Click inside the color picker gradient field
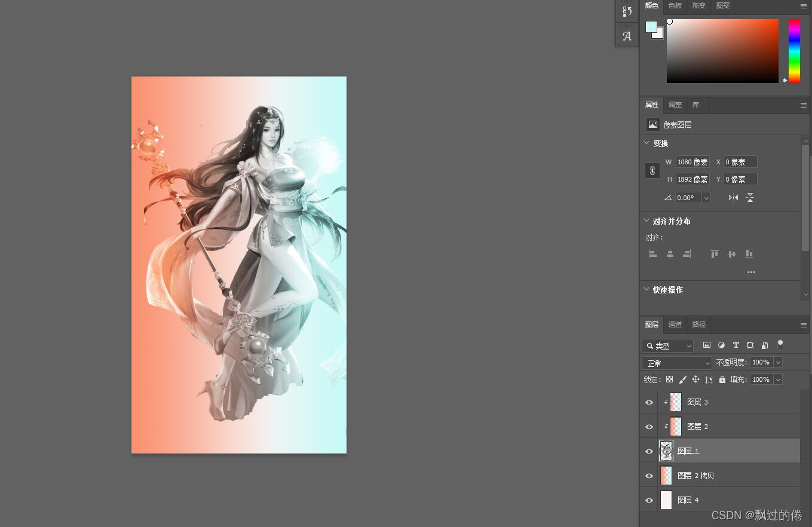This screenshot has width=812, height=527. (722, 51)
